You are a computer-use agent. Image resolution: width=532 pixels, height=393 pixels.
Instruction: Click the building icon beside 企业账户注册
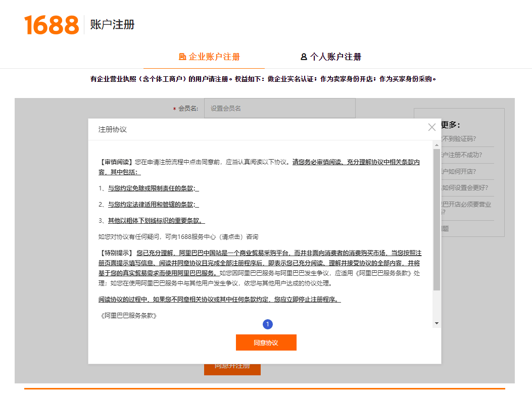pos(182,57)
